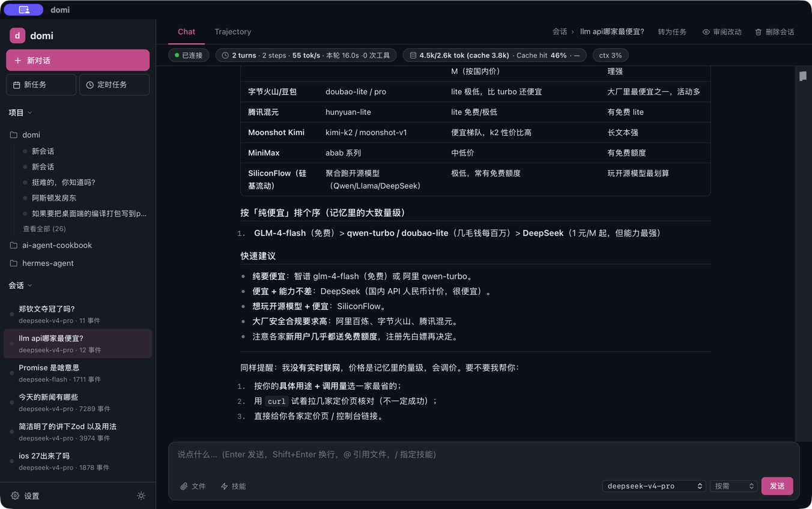
Task: Open the ios 27出来了吗 session
Action: (77, 461)
